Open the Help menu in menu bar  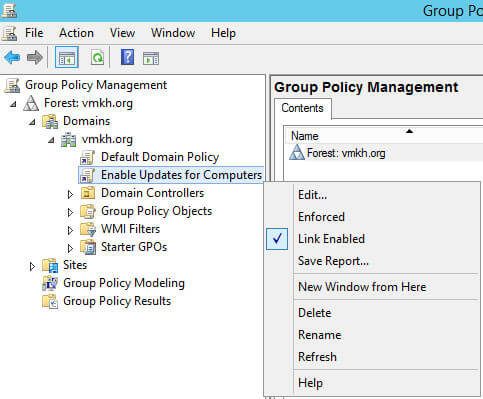pos(223,33)
